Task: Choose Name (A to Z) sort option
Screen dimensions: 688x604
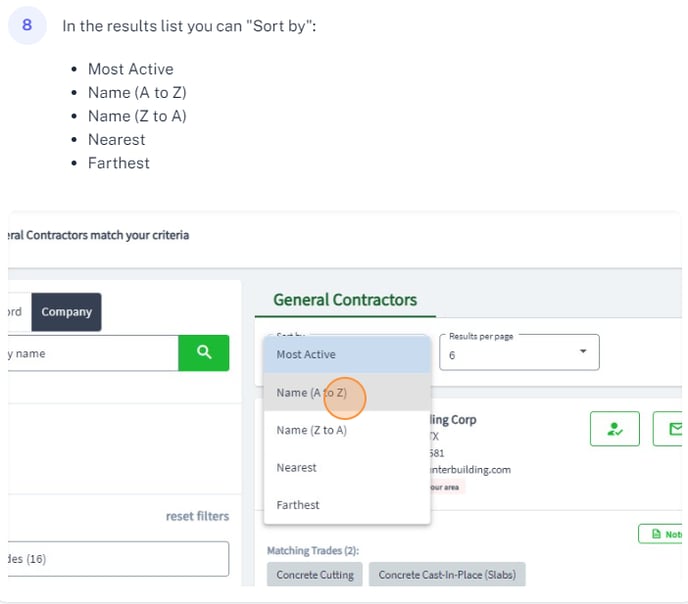Action: (347, 392)
